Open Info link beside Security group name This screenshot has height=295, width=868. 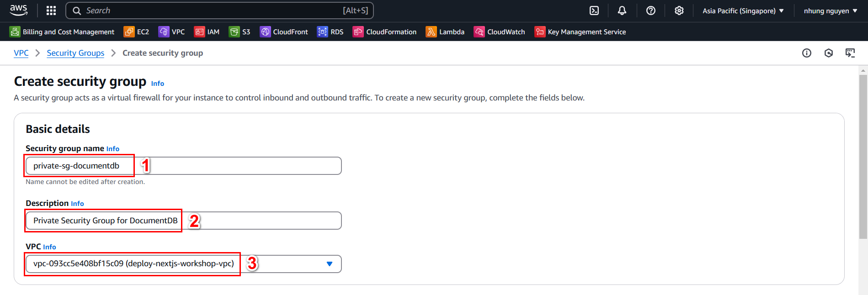(113, 149)
